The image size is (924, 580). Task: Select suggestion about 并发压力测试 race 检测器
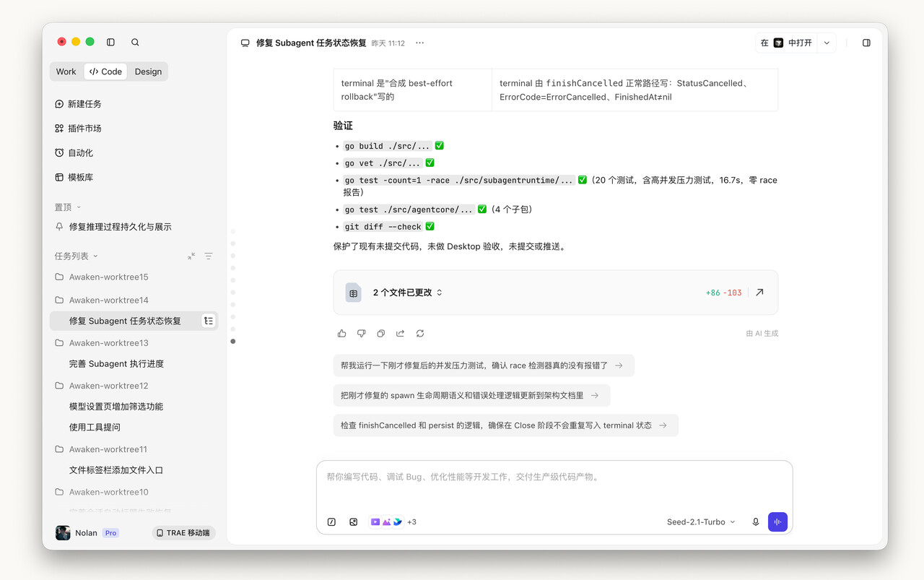(x=484, y=365)
